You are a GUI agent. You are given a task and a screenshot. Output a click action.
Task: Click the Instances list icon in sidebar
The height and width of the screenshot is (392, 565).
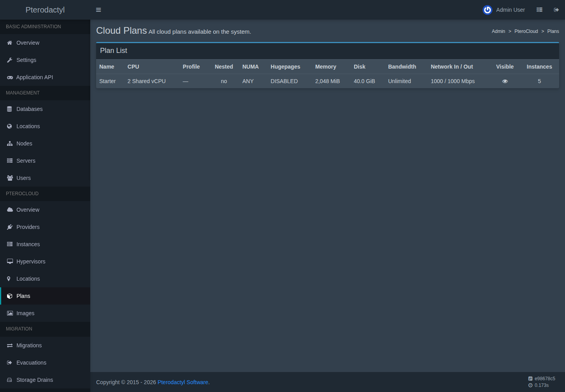click(x=10, y=244)
